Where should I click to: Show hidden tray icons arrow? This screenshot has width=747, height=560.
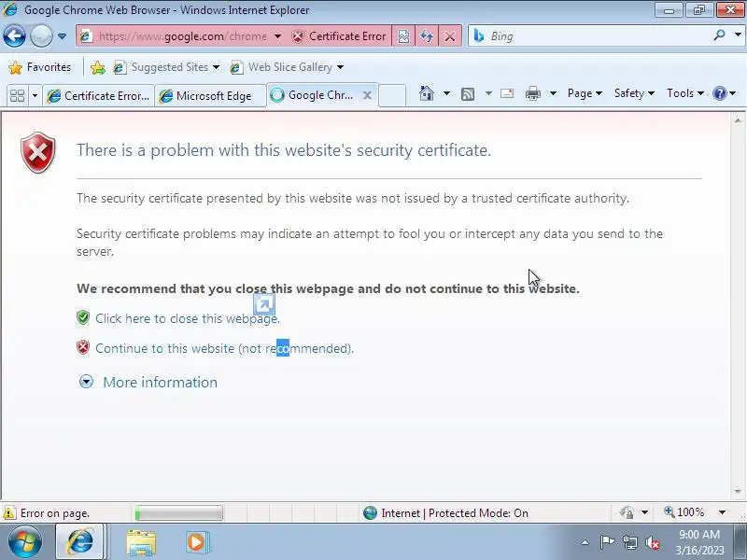pyautogui.click(x=585, y=542)
